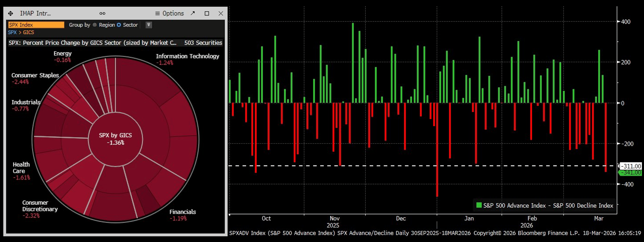The width and height of the screenshot is (644, 242).
Task: Open the Options hamburger menu
Action: click(169, 13)
